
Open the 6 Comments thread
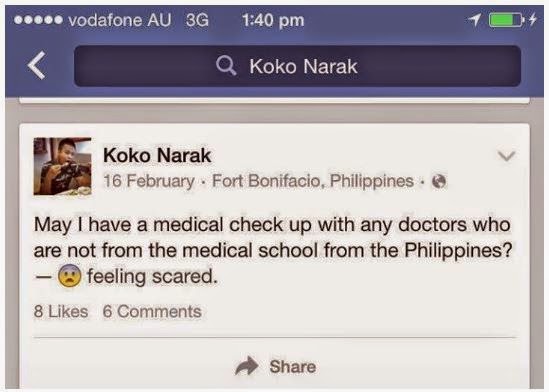pos(152,312)
